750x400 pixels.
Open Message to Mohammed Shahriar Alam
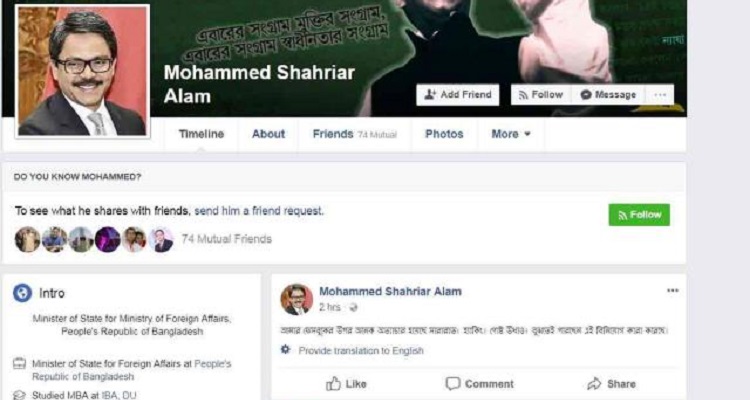point(608,95)
